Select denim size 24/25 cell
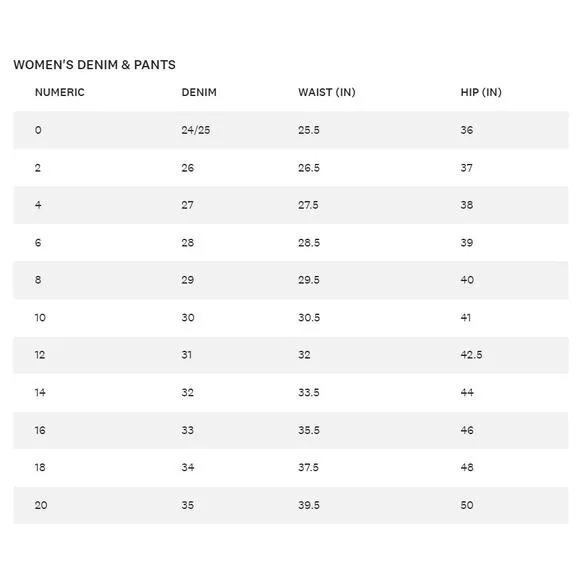 pyautogui.click(x=196, y=130)
